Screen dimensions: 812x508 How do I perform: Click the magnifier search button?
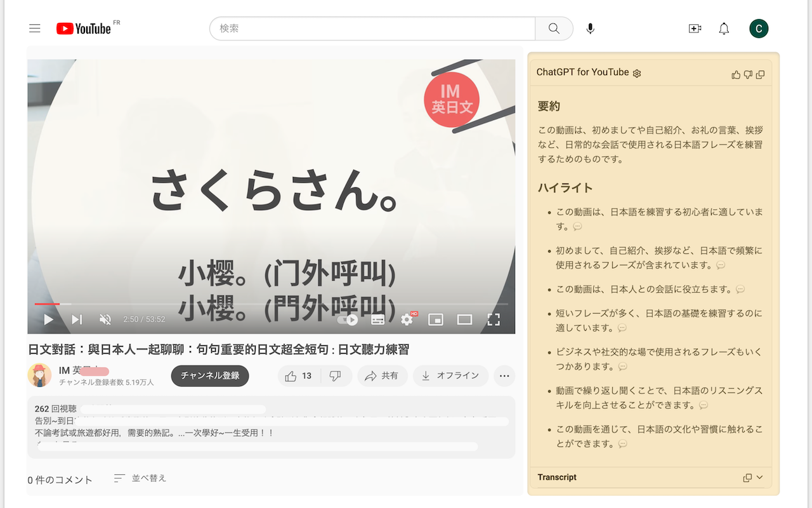(x=554, y=29)
